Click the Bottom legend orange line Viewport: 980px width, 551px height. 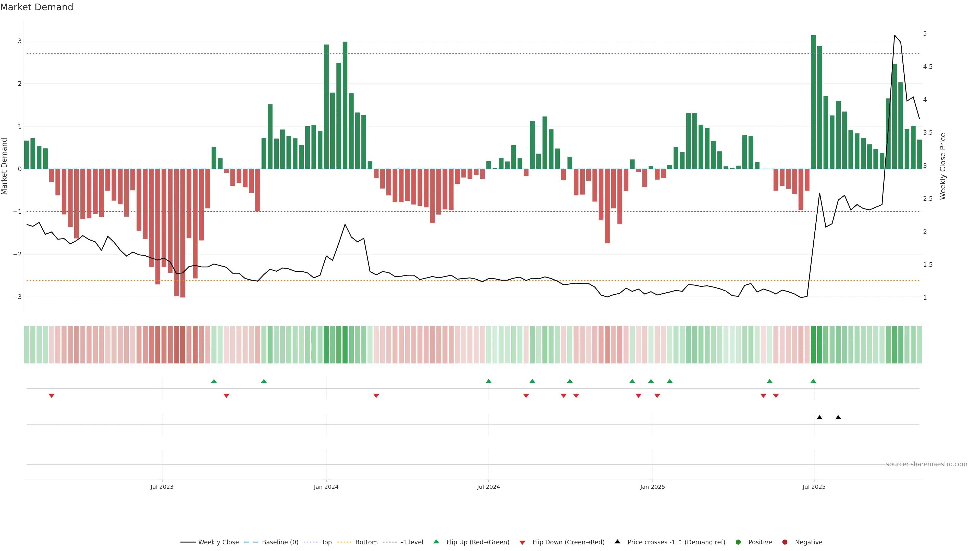point(344,542)
